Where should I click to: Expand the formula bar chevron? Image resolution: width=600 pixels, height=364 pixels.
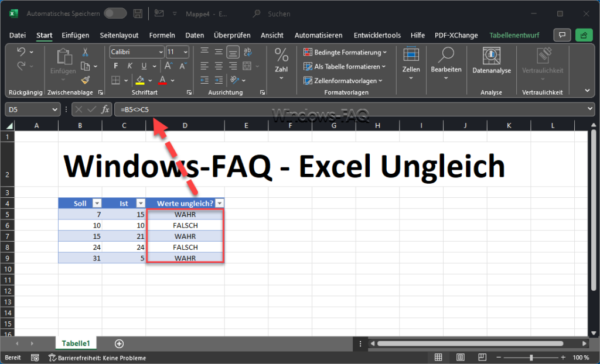point(589,109)
